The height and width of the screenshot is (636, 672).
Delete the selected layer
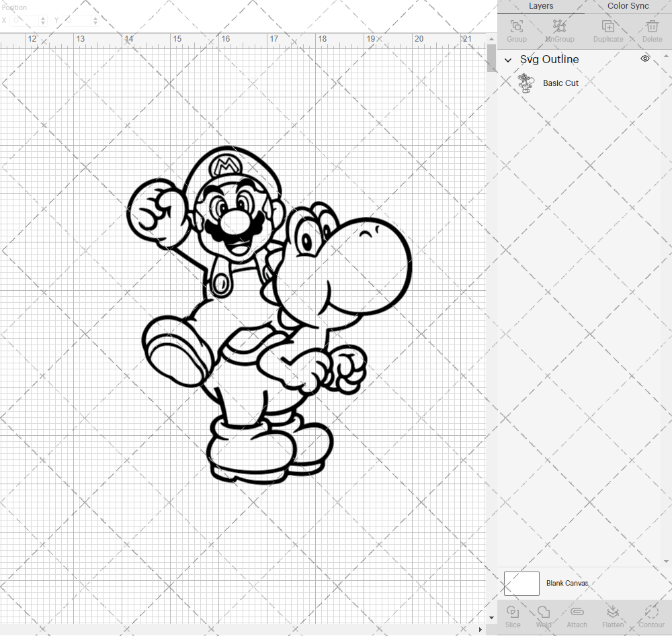(x=651, y=30)
